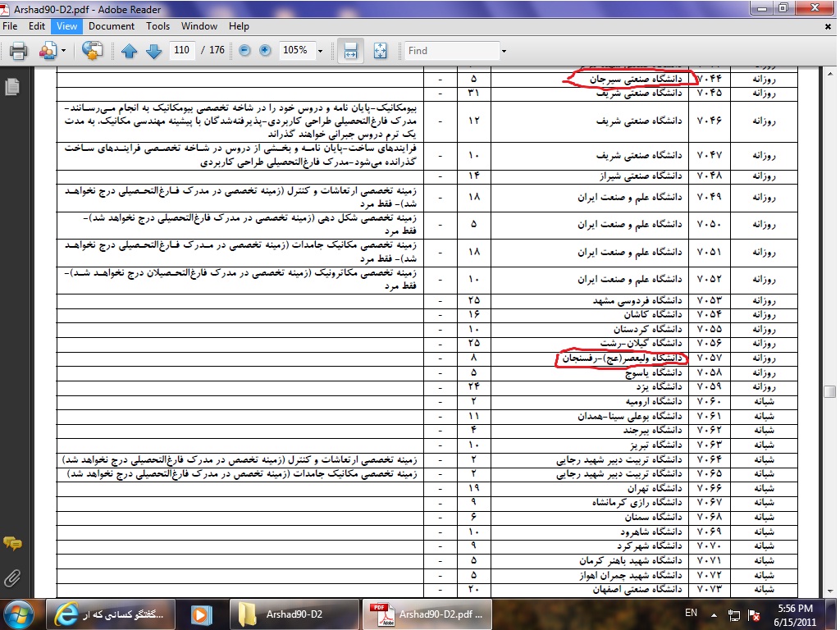Screen dimensions: 840x630
Task: Open the Pages panel in left sidebar
Action: [x=12, y=86]
